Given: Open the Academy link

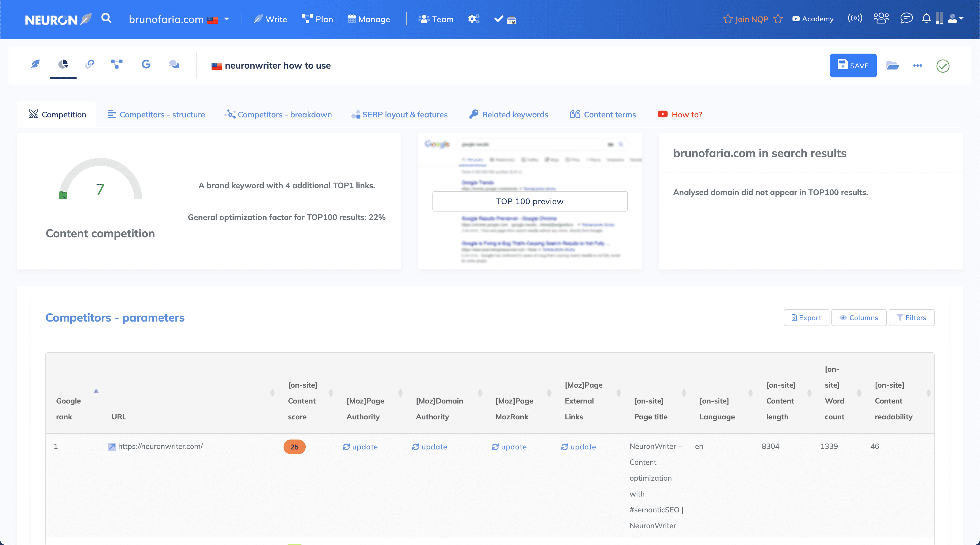Looking at the screenshot, I should [813, 19].
